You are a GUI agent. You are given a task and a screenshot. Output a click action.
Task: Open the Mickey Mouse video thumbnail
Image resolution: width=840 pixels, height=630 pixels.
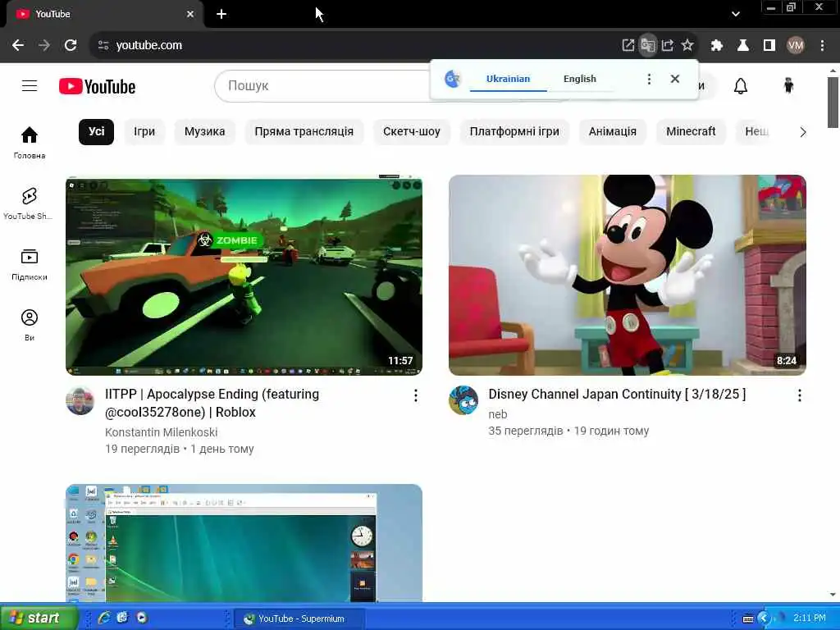pos(628,276)
